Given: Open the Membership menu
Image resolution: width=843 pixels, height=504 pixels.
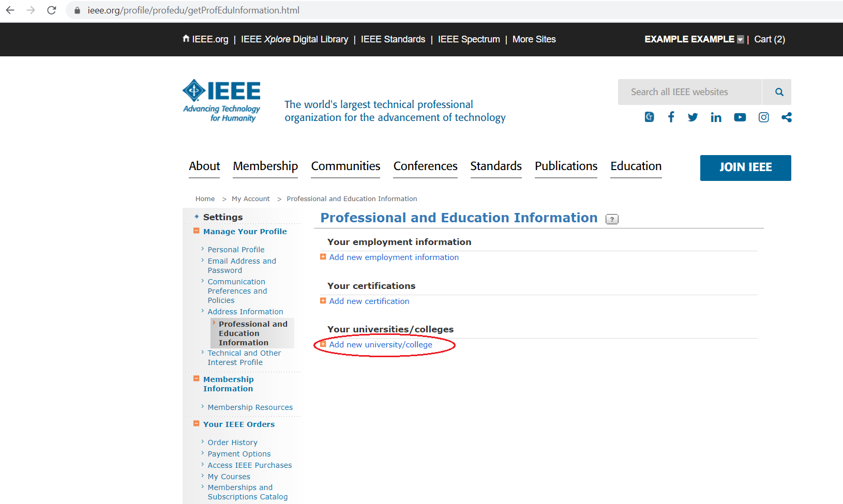Looking at the screenshot, I should tap(265, 166).
